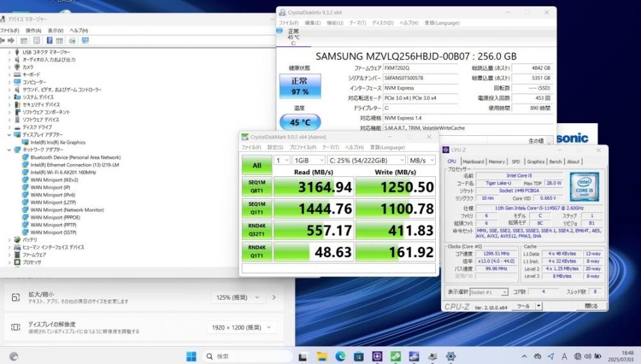Image resolution: width=641 pixels, height=364 pixels.
Task: Open プロファイル(P) menu in CrystalDiskMark
Action: pos(303,147)
